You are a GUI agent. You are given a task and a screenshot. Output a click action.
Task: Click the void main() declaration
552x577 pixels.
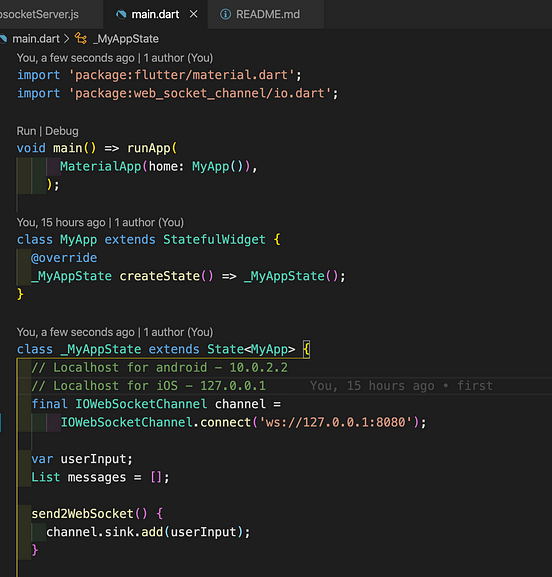[x=56, y=148]
